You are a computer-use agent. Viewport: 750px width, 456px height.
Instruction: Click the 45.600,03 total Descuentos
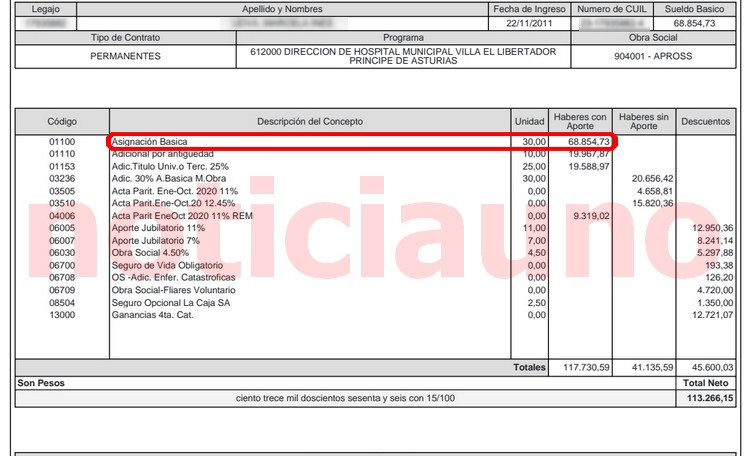[713, 367]
